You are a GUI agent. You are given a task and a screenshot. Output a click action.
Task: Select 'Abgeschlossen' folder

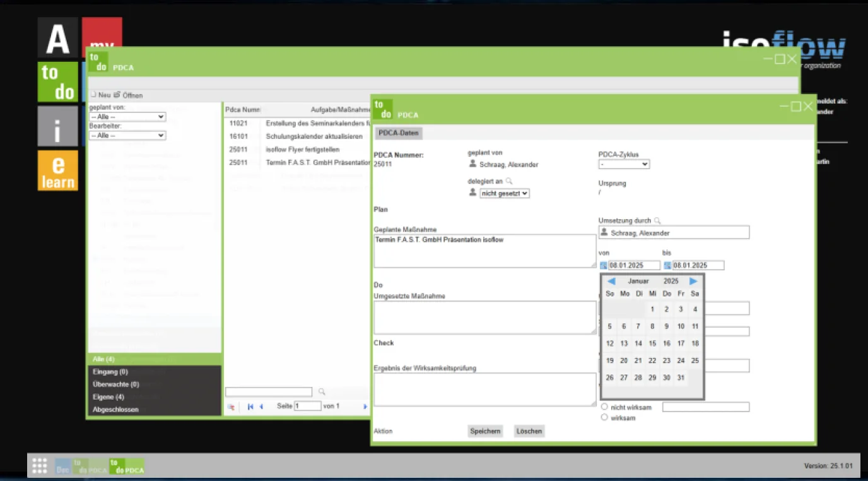(x=154, y=410)
